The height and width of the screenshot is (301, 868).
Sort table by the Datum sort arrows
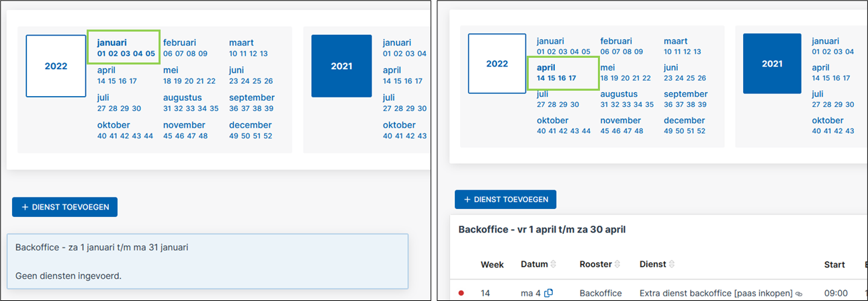coord(554,265)
